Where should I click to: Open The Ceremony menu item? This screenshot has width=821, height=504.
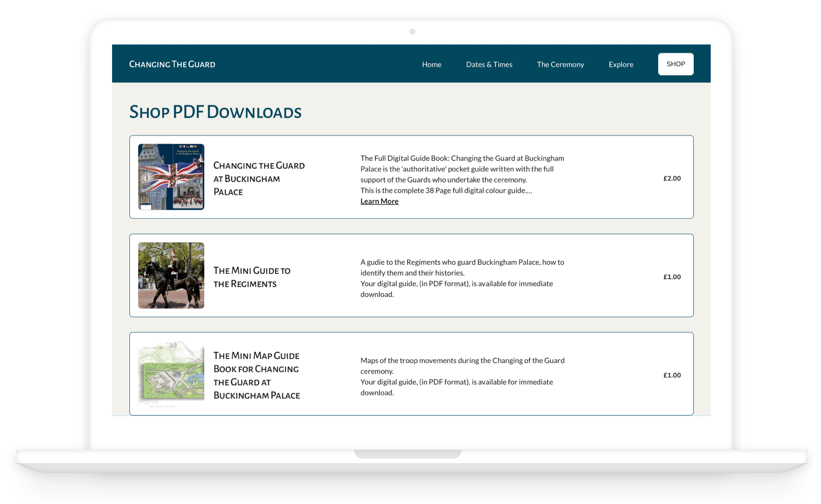560,64
